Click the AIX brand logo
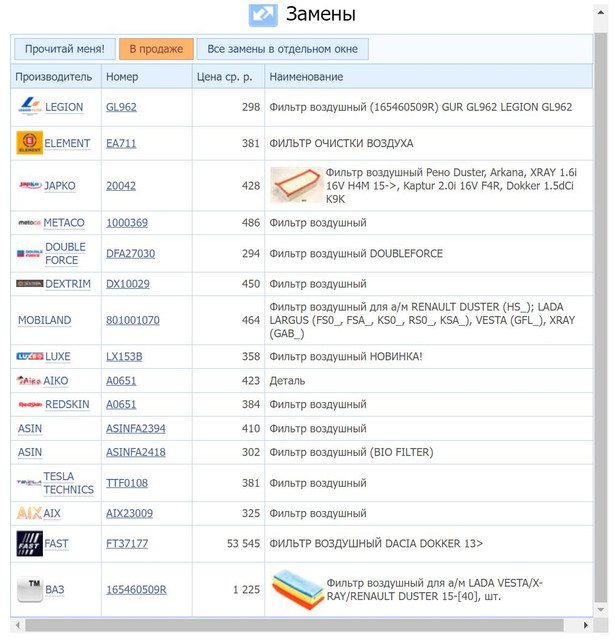This screenshot has width=615, height=640. click(29, 513)
